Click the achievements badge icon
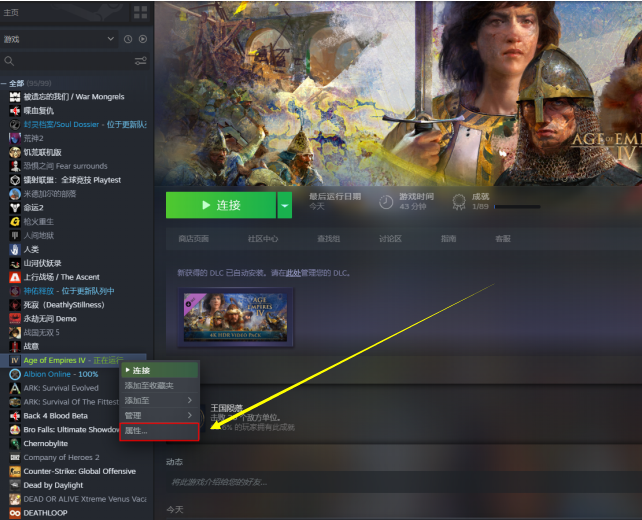Image resolution: width=642 pixels, height=520 pixels. coord(459,201)
